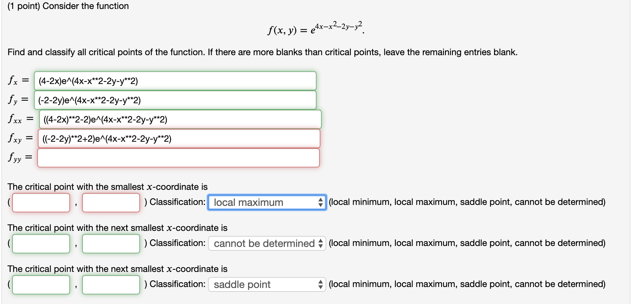Click the stepper arrows beside 'saddle point'

click(x=321, y=284)
